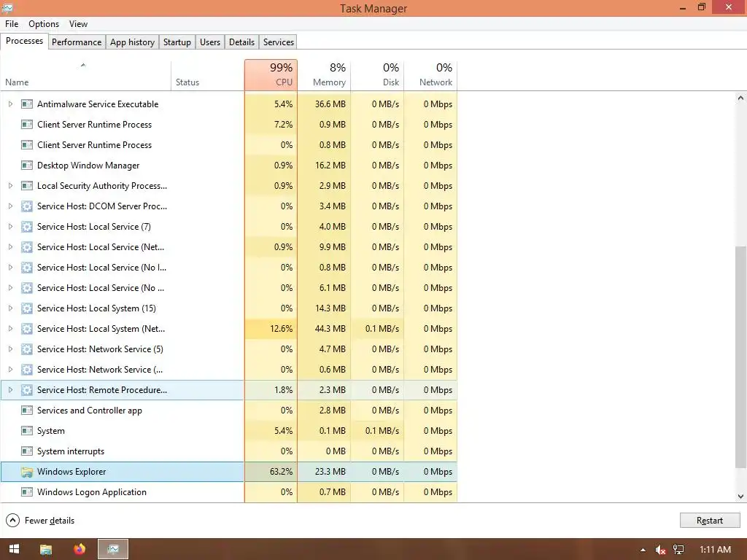Switch to the Details tab
This screenshot has width=747, height=560.
pos(241,42)
